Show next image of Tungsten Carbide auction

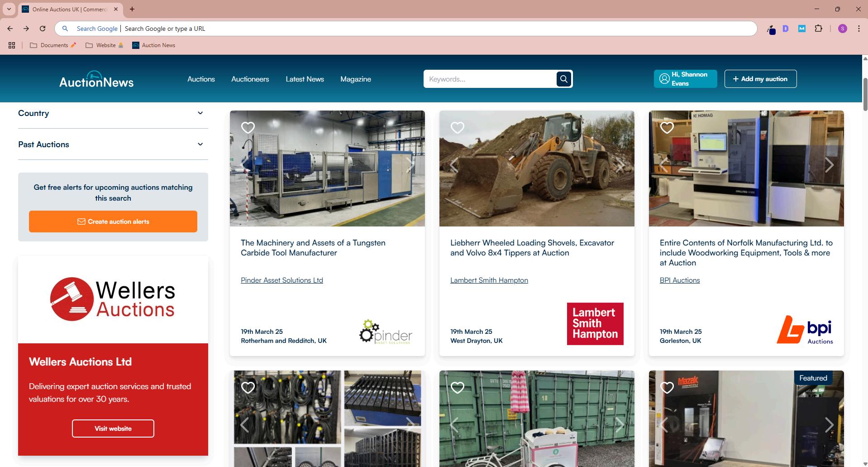pos(410,165)
